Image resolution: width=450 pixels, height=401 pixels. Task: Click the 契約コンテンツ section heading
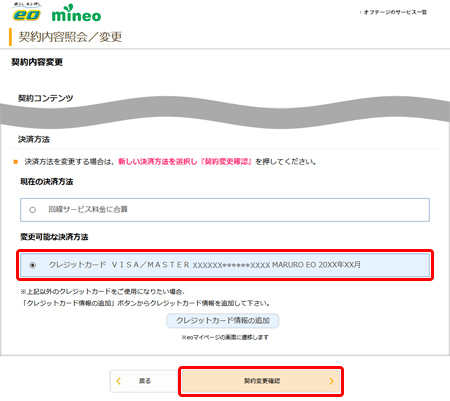point(46,98)
